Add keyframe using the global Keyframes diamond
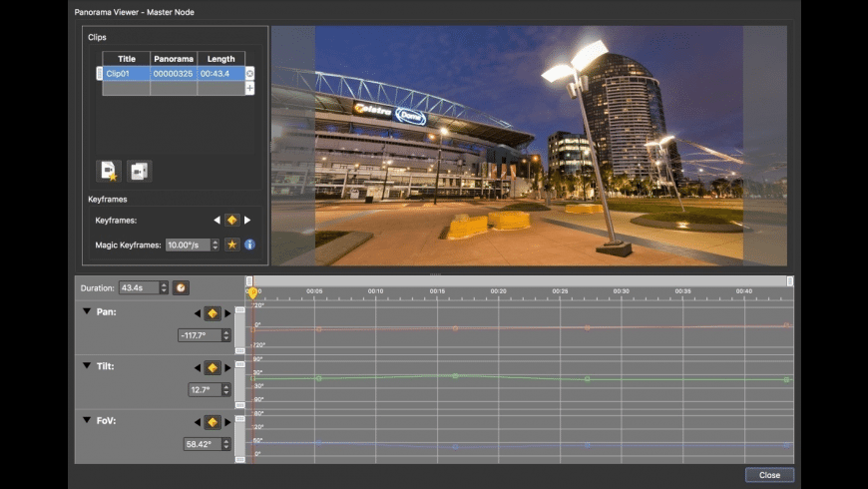Viewport: 868px width, 489px height. pos(231,220)
